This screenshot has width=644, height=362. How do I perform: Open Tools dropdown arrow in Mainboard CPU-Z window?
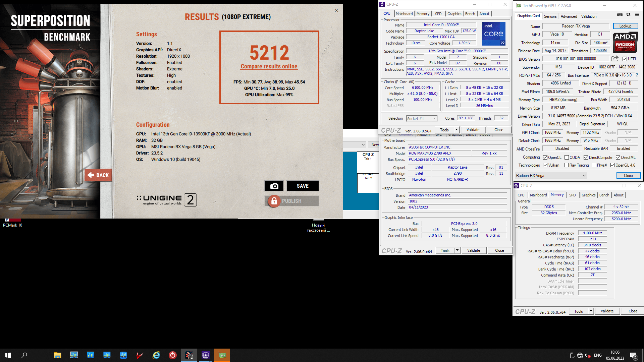tap(457, 250)
